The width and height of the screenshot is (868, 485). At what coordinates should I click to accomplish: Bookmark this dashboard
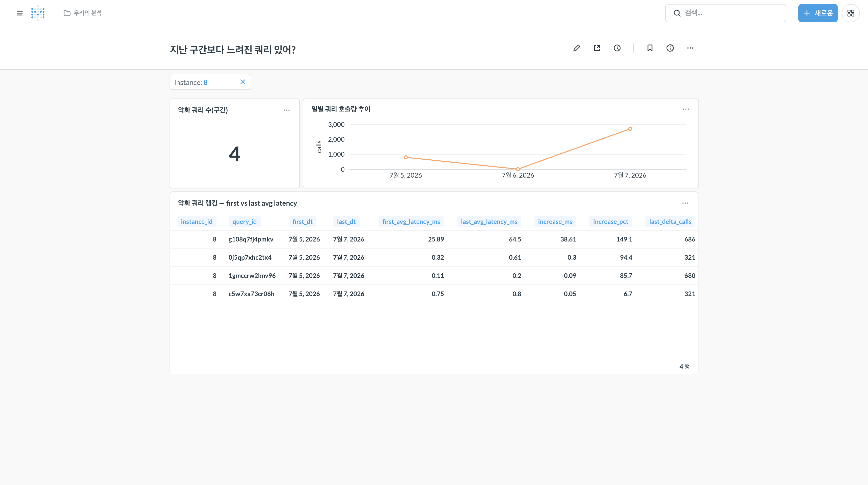click(650, 48)
